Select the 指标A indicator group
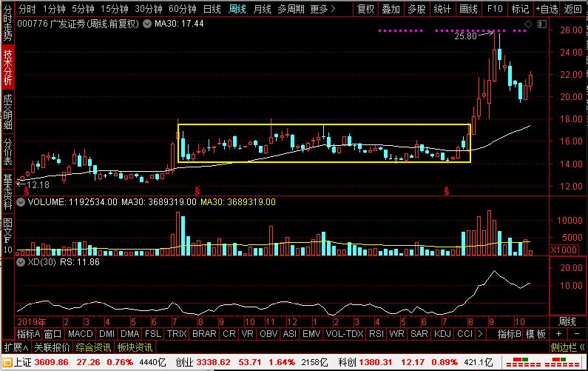 tap(29, 334)
